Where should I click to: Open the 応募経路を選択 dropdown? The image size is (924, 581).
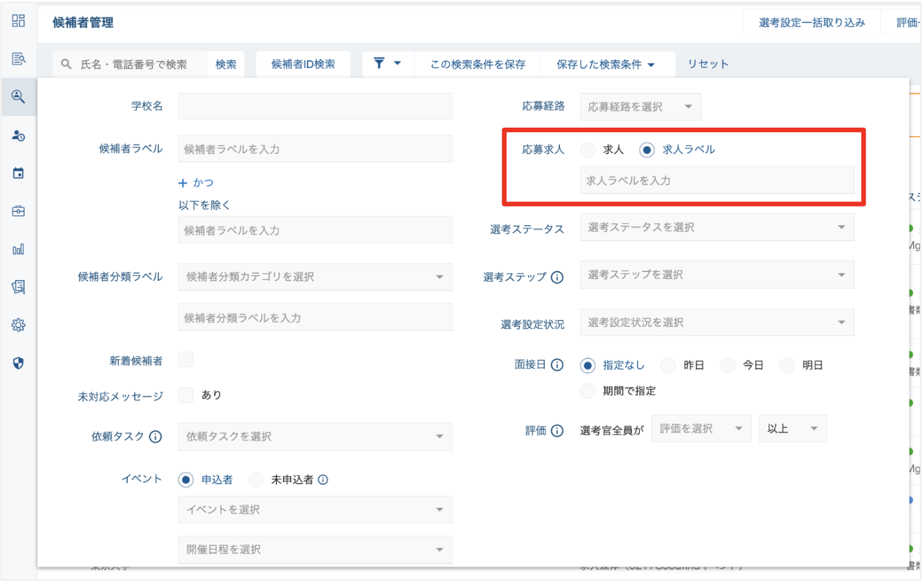(x=640, y=106)
